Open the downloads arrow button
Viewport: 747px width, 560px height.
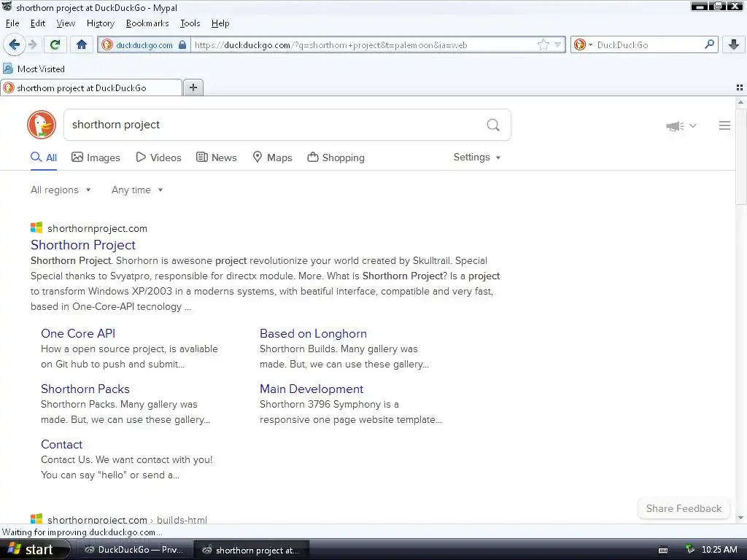[733, 44]
